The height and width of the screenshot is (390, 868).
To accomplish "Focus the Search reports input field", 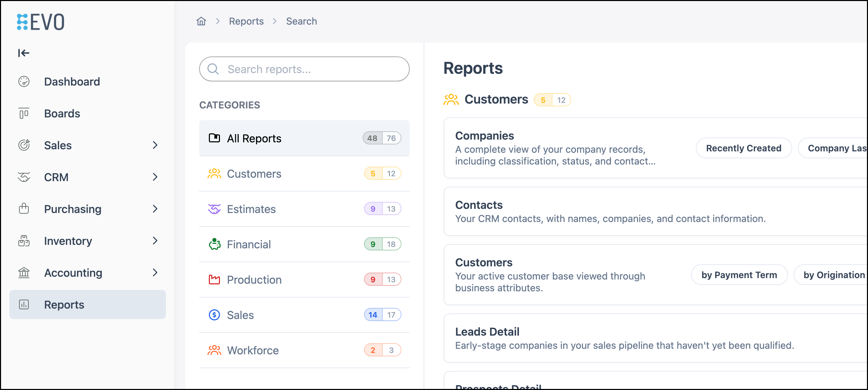I will coord(304,69).
